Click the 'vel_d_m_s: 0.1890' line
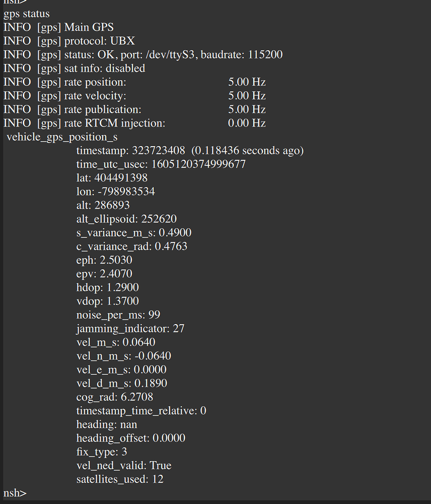The image size is (431, 504). click(x=122, y=384)
